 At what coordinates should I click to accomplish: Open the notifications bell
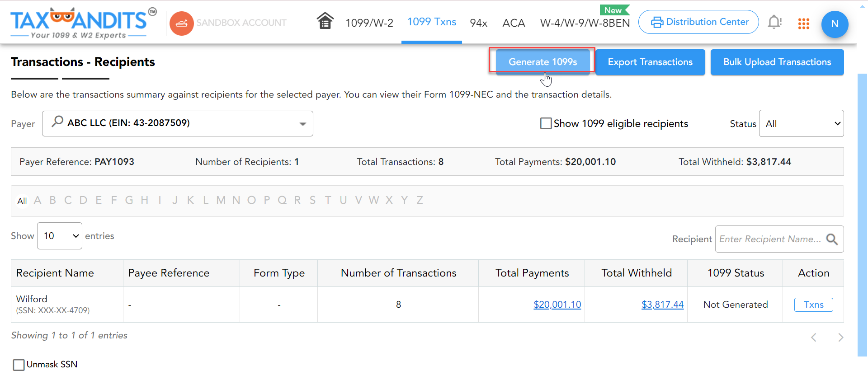click(774, 22)
